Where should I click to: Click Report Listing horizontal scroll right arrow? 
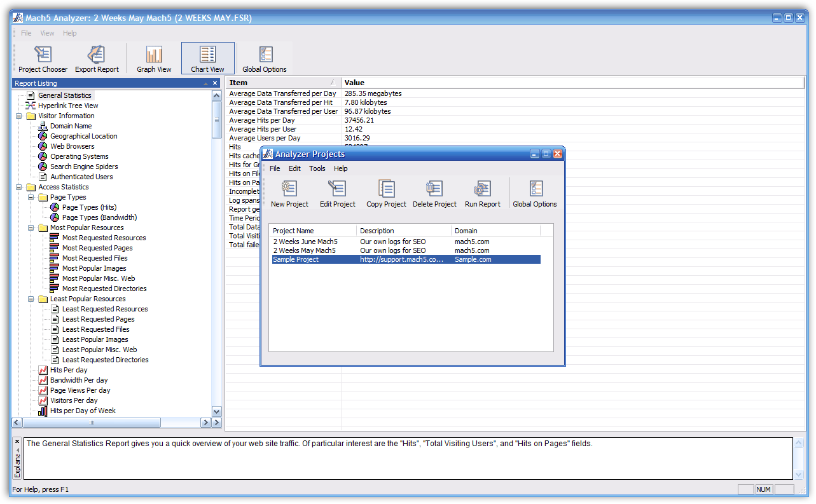tap(205, 423)
